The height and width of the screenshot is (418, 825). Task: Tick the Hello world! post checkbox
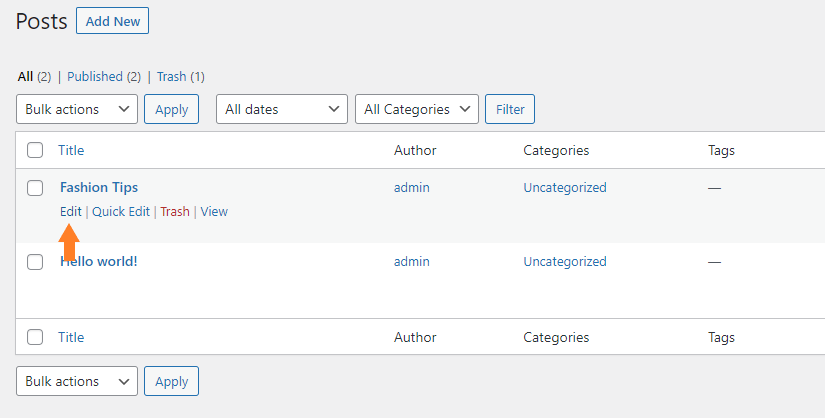pyautogui.click(x=35, y=262)
